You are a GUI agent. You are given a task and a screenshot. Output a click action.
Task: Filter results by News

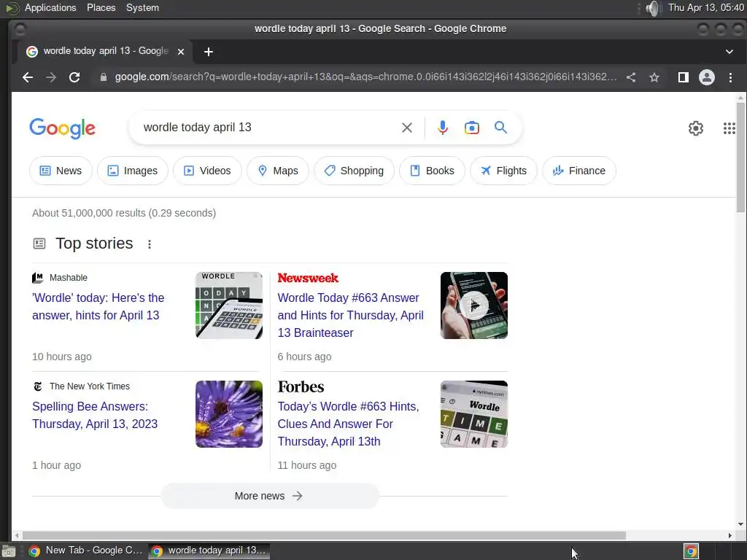[61, 171]
